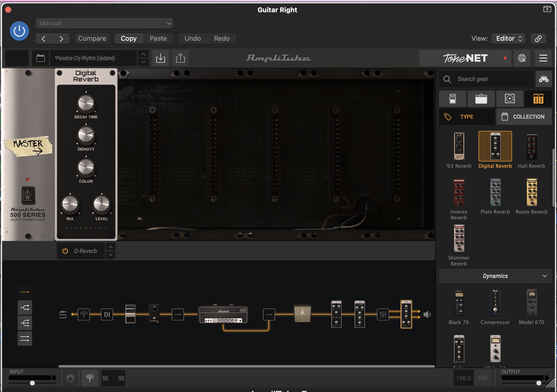Open the preset folder browser icon
The width and height of the screenshot is (557, 392).
coord(41,58)
